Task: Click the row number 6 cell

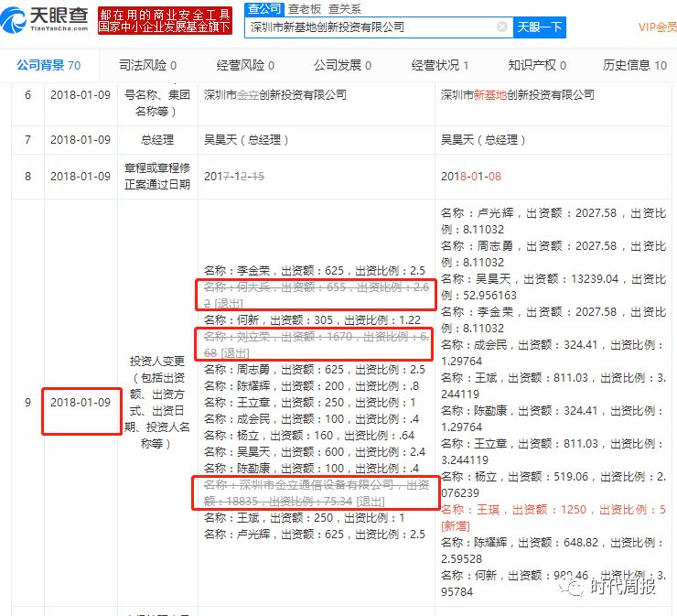Action: tap(27, 94)
